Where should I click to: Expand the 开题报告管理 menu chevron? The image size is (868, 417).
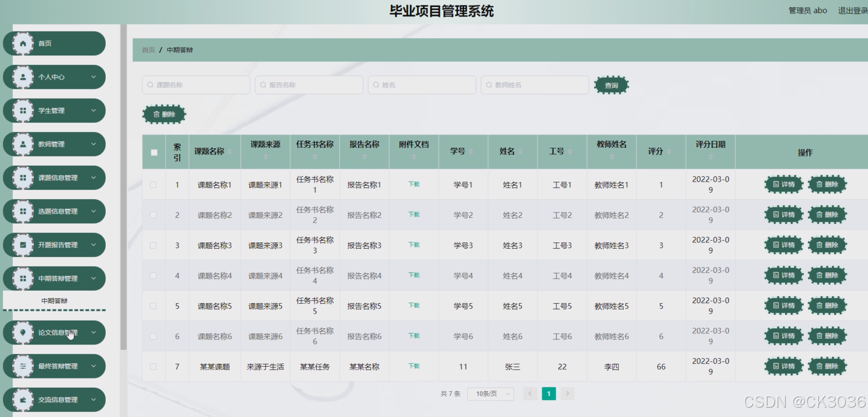93,245
